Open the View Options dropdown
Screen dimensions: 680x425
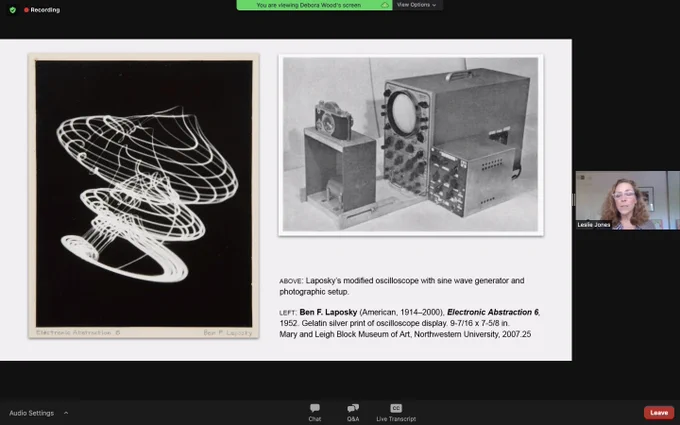[x=416, y=5]
